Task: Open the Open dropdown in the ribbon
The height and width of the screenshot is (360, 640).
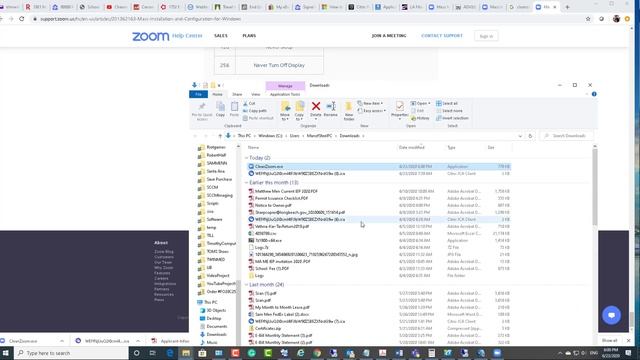Action: click(x=420, y=103)
